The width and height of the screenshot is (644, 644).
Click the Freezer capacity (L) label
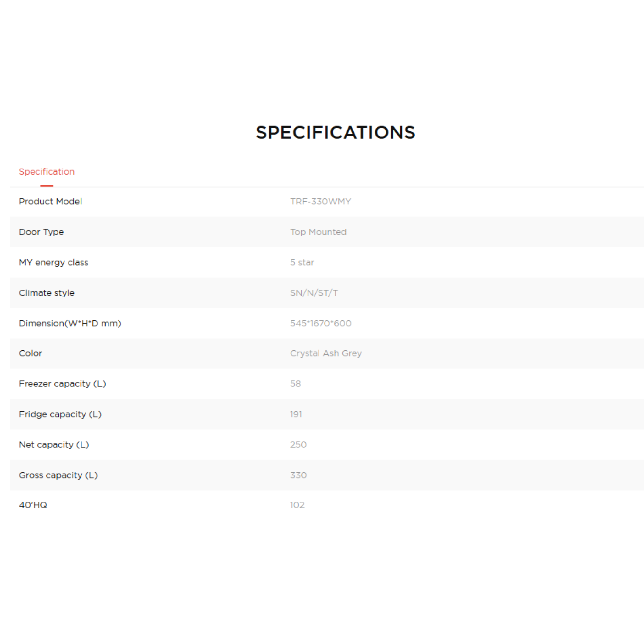coord(62,384)
